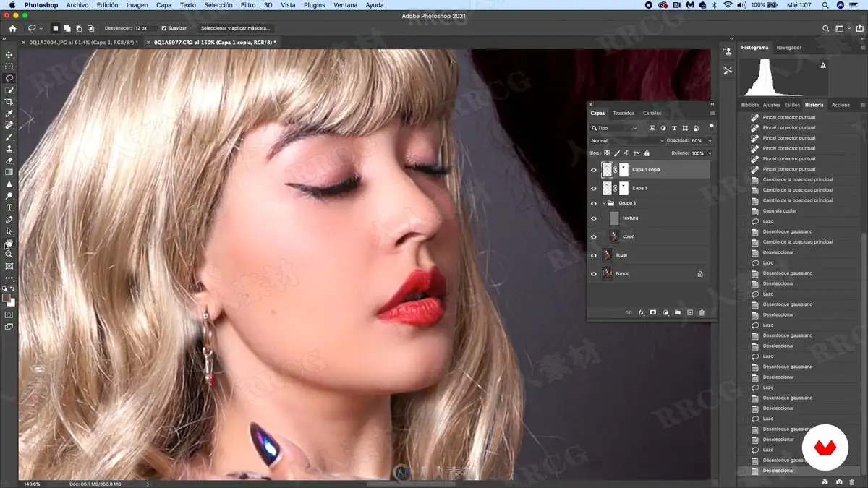The height and width of the screenshot is (488, 868).
Task: Click the Desvanecer feather input field
Action: pyautogui.click(x=144, y=28)
